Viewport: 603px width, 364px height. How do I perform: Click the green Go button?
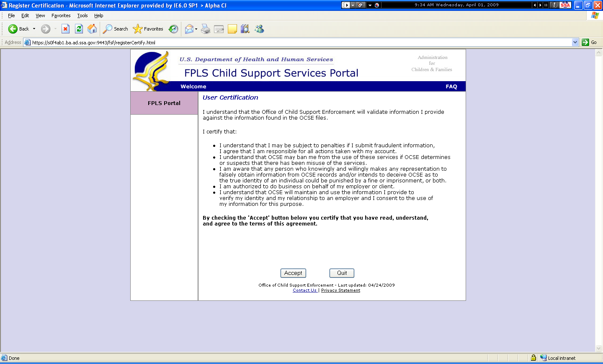[x=589, y=42]
